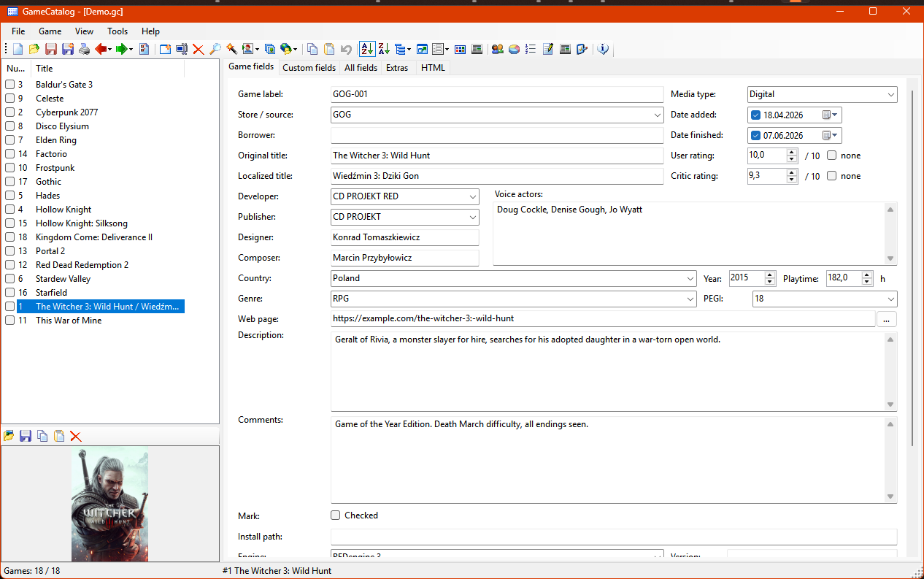
Task: Open the Store / source dropdown
Action: click(657, 115)
